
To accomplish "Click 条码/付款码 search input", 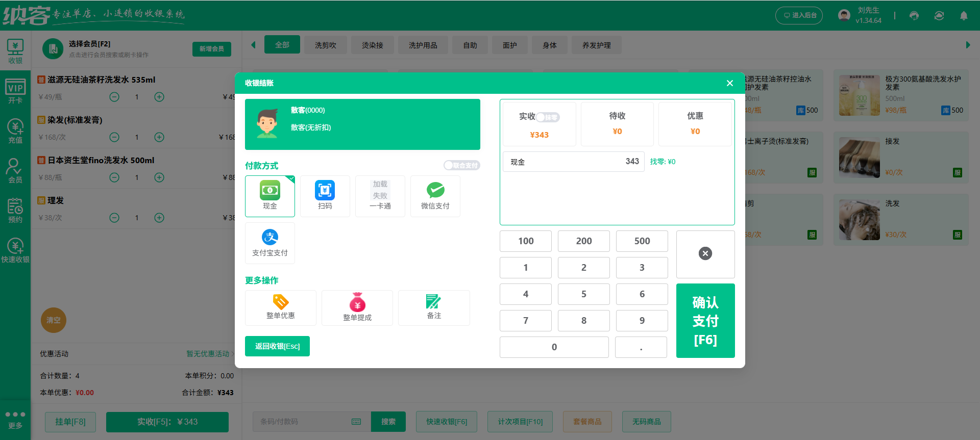I will 312,422.
